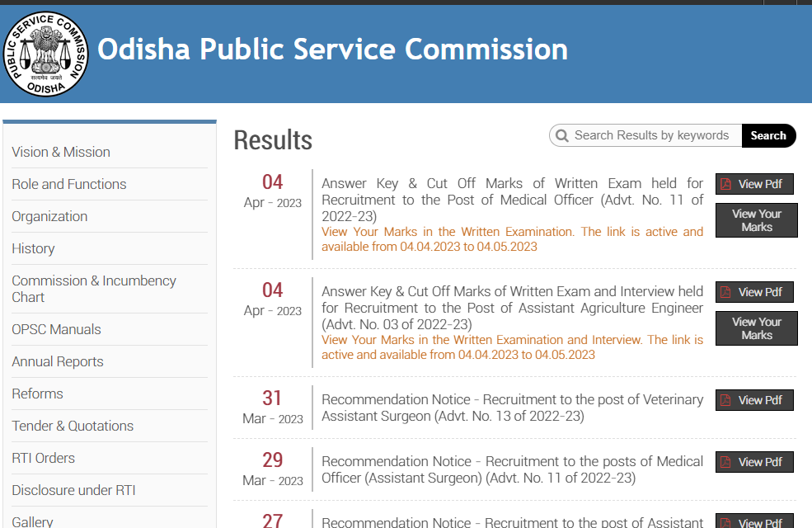Open RTI Orders sidebar link

(x=44, y=458)
